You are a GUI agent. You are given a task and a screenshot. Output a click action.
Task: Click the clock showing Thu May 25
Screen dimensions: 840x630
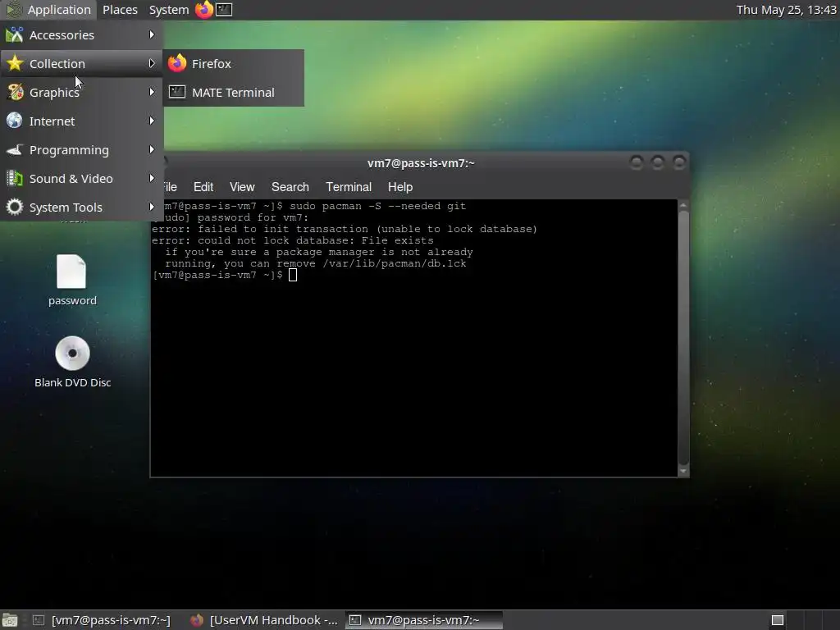[x=787, y=10]
